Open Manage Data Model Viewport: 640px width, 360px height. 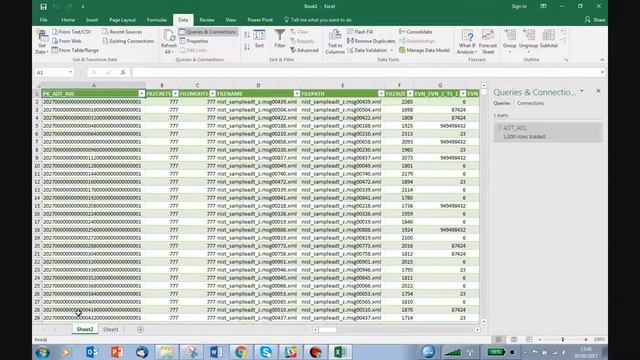coord(424,50)
